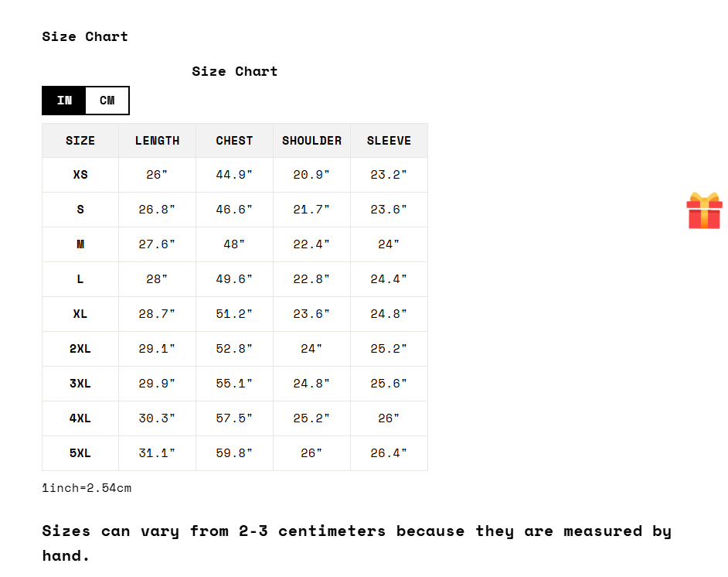Click the 4XL size row label
Screen dimensions: 728x577
[80, 418]
